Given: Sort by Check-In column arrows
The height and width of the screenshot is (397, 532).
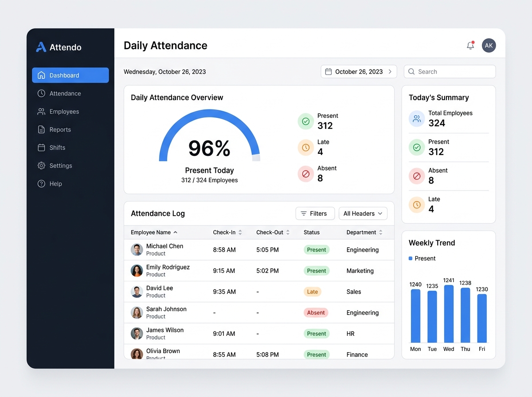Looking at the screenshot, I should click(x=240, y=232).
